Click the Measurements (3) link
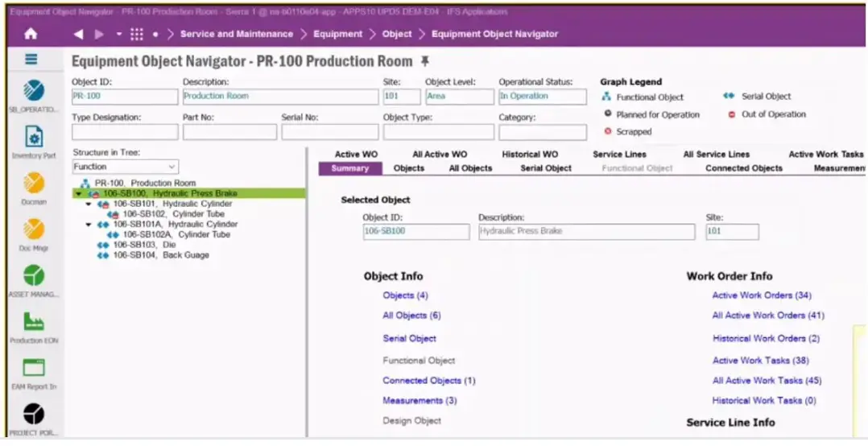 point(420,400)
